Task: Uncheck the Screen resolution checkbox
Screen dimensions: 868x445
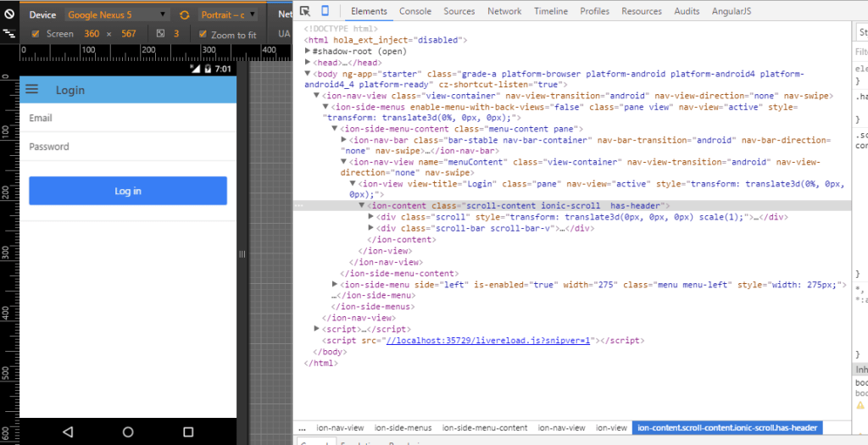Action: click(35, 34)
